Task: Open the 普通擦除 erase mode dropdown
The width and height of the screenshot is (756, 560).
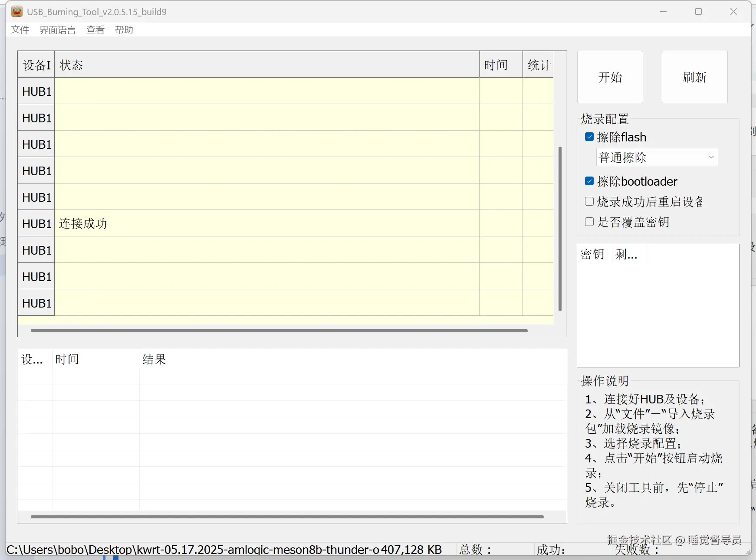Action: point(657,157)
